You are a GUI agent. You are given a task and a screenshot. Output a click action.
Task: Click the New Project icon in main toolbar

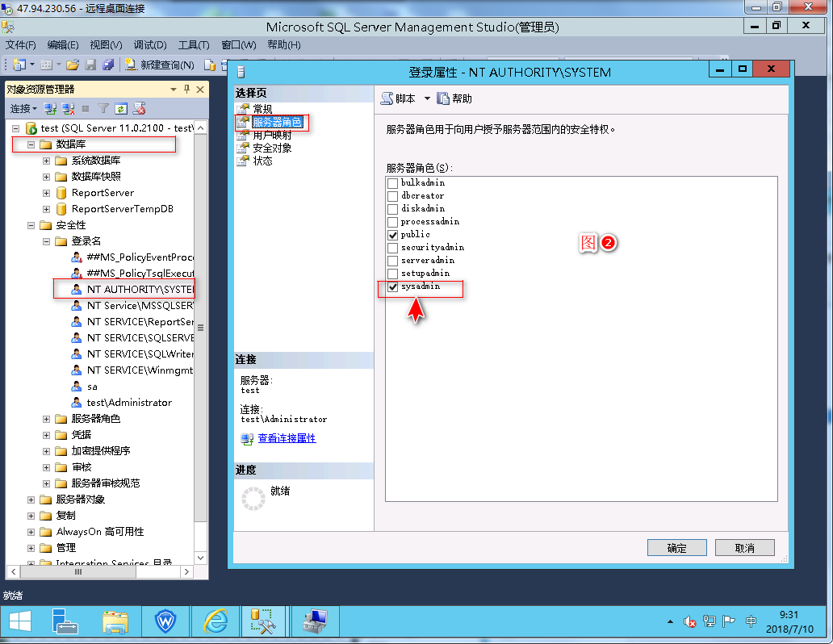pyautogui.click(x=19, y=65)
